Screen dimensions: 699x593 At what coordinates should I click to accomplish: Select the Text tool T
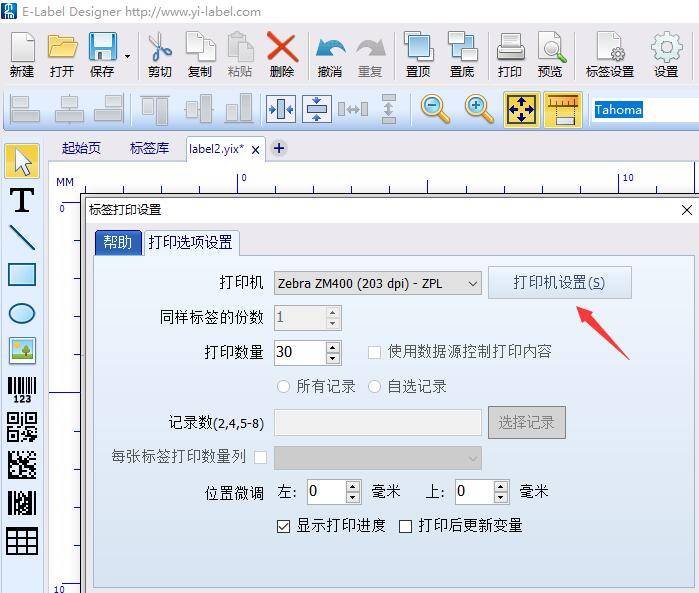22,200
